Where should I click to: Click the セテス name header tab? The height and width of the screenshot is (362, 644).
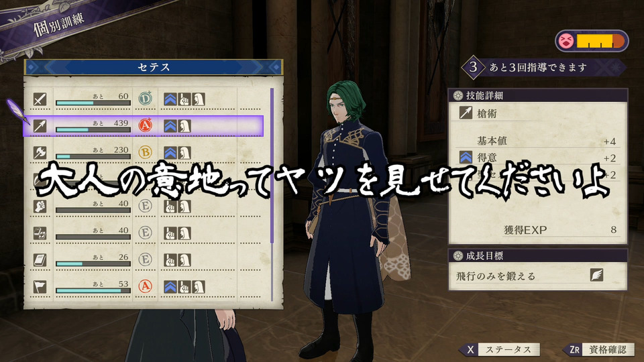point(154,67)
